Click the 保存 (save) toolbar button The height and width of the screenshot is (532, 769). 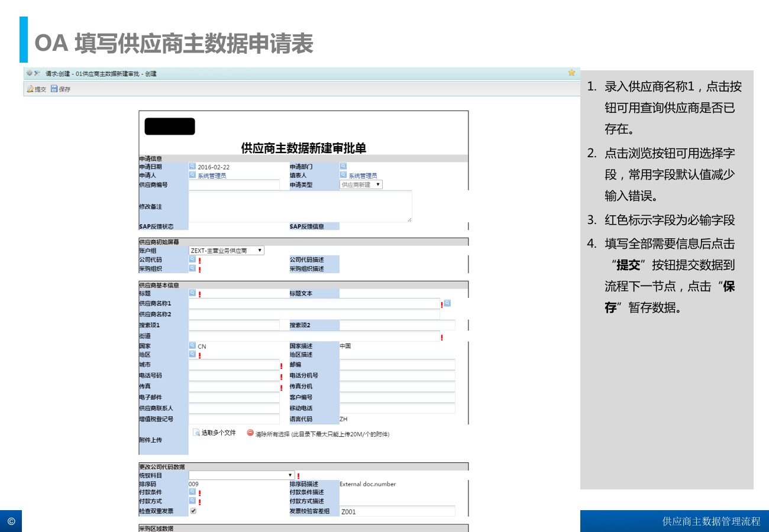tap(60, 89)
